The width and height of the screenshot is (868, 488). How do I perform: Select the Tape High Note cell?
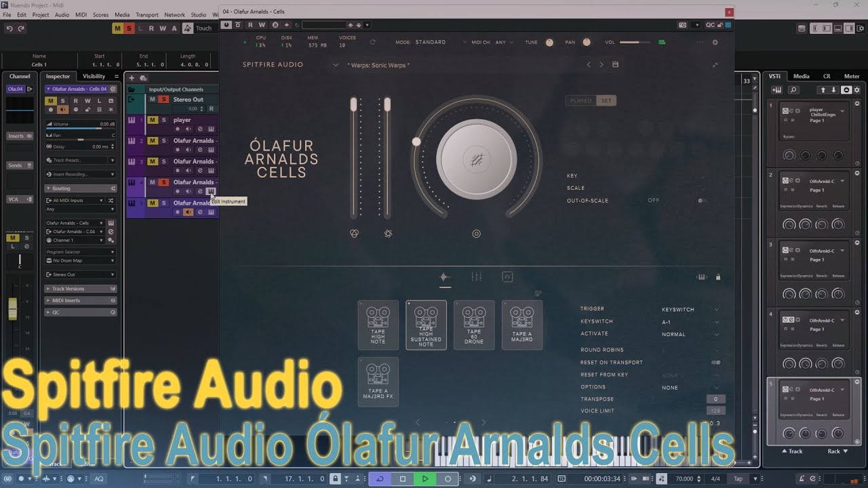click(x=378, y=325)
